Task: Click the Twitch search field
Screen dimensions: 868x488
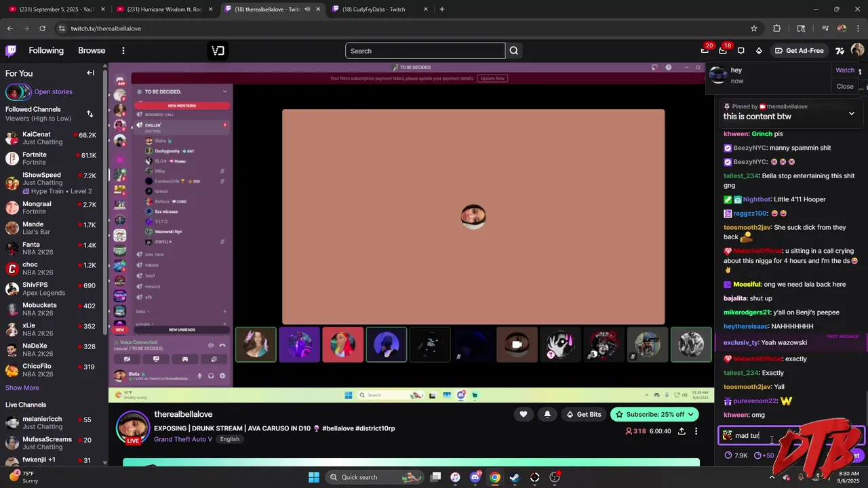Action: [425, 51]
